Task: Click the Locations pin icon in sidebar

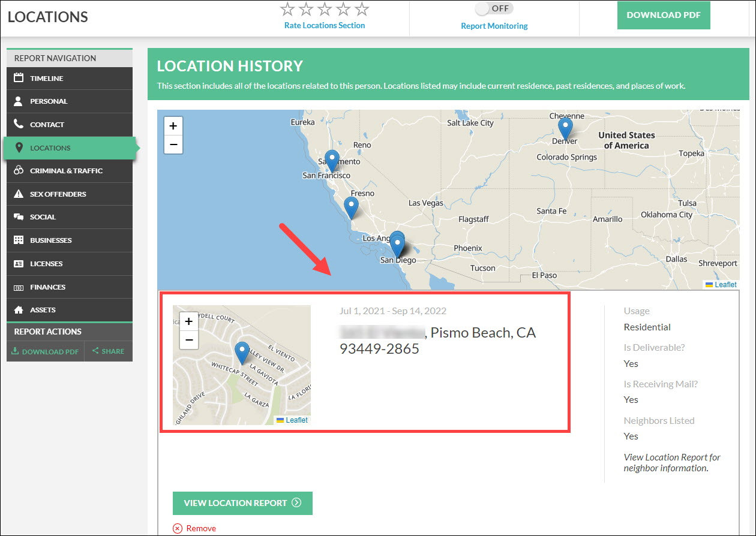Action: point(19,147)
